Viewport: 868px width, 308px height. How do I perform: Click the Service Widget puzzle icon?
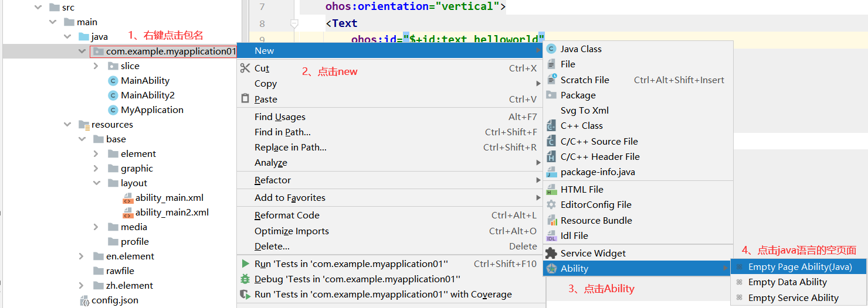coord(551,253)
